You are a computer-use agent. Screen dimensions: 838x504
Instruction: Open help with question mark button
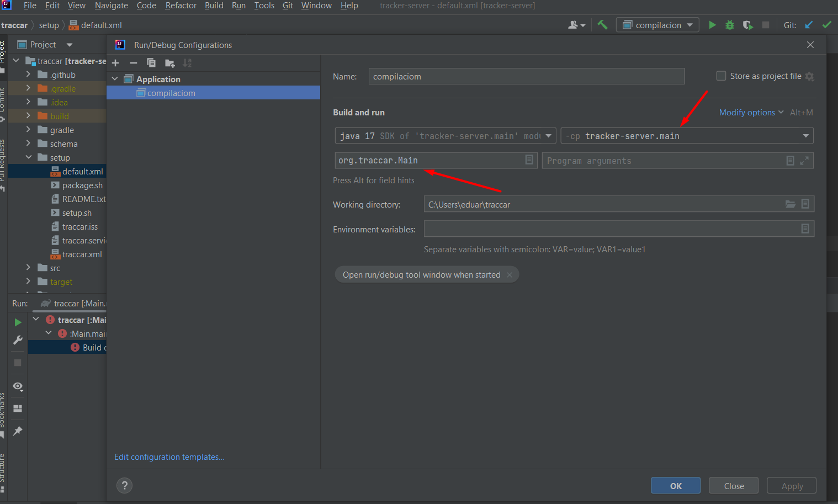(x=125, y=485)
